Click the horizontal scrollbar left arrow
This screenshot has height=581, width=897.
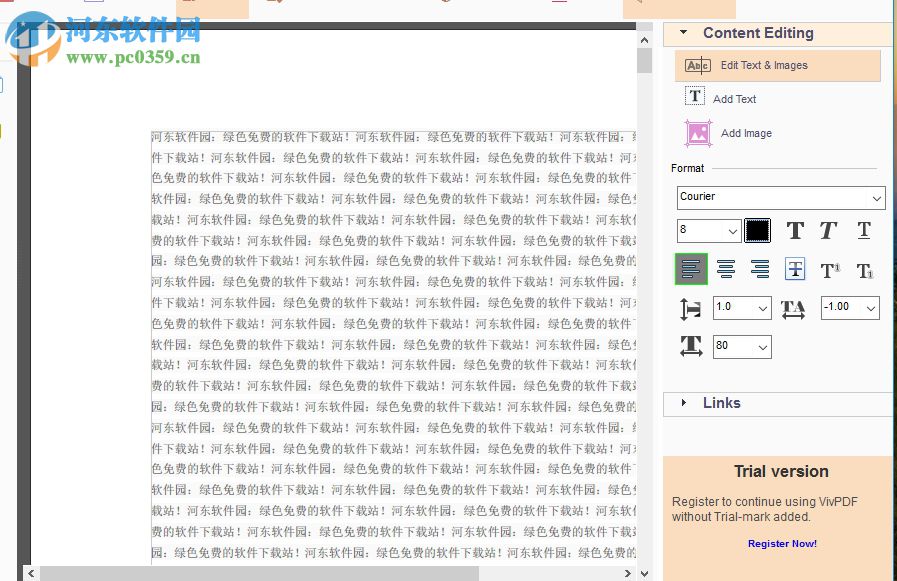31,573
